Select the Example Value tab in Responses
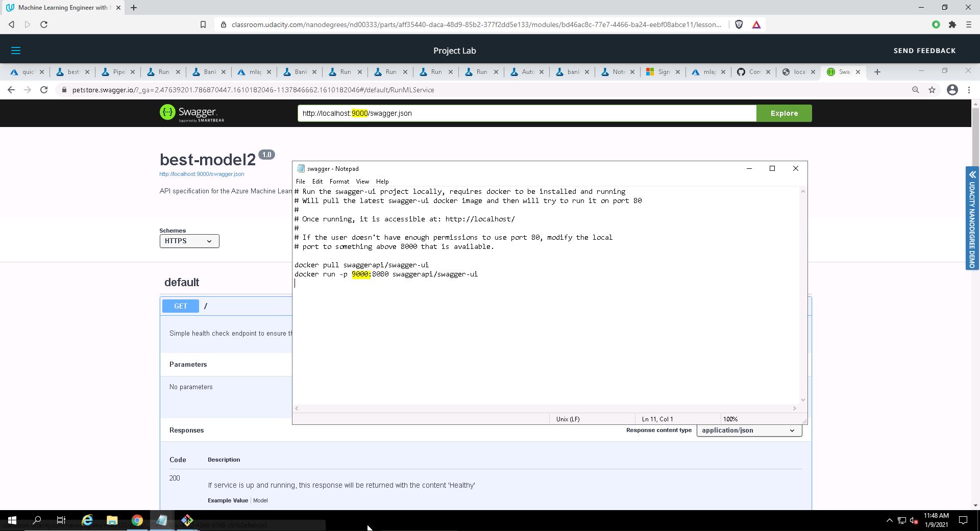980x531 pixels. click(228, 500)
